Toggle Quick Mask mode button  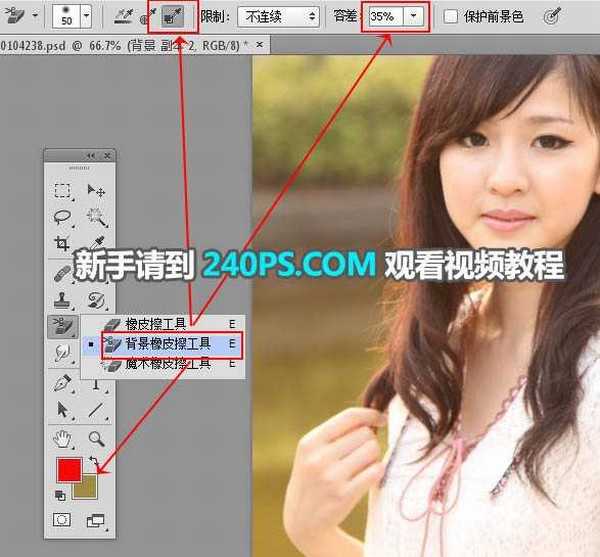(x=62, y=520)
